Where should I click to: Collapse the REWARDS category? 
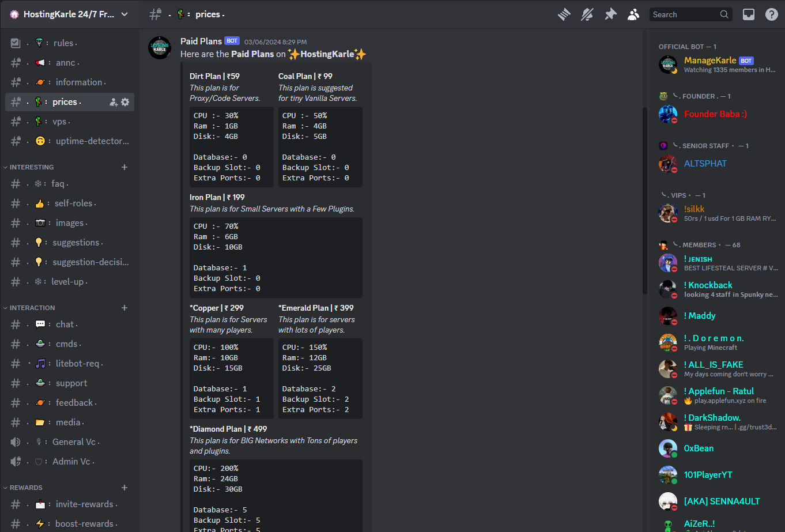(26, 488)
